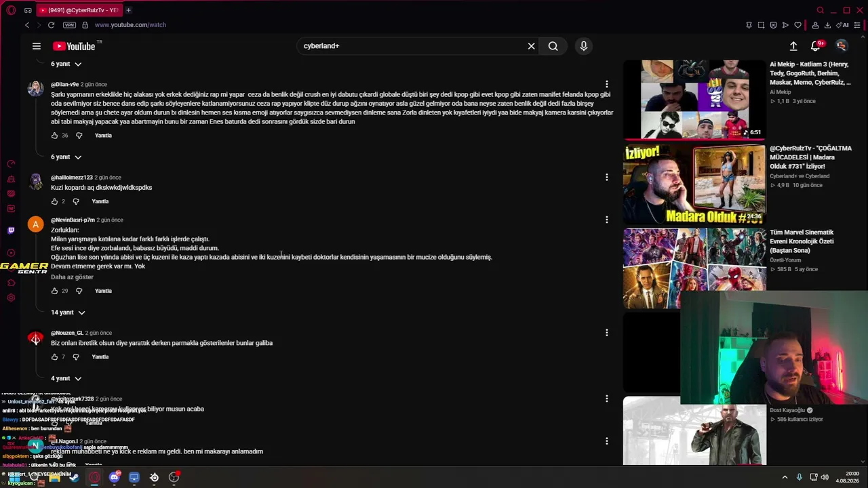Open the YouTube upload button

[x=793, y=46]
